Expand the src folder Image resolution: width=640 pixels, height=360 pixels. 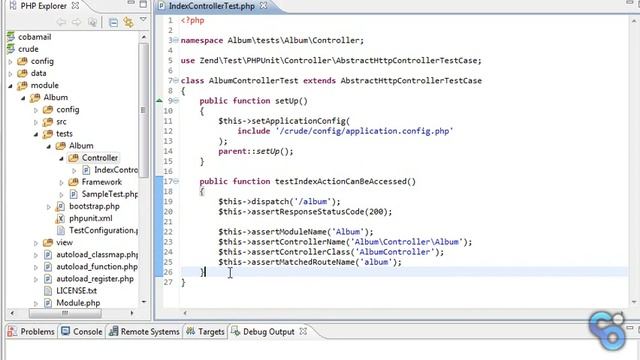point(36,122)
